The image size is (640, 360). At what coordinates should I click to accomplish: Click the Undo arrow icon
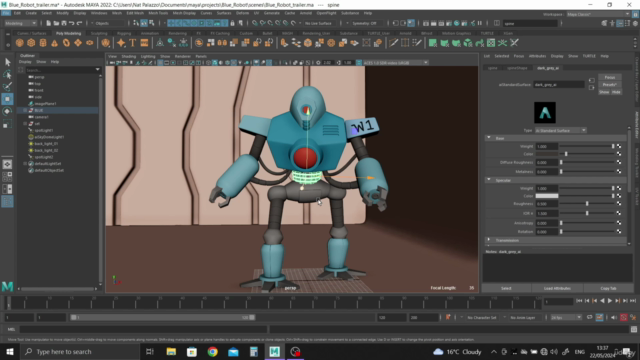point(71,23)
